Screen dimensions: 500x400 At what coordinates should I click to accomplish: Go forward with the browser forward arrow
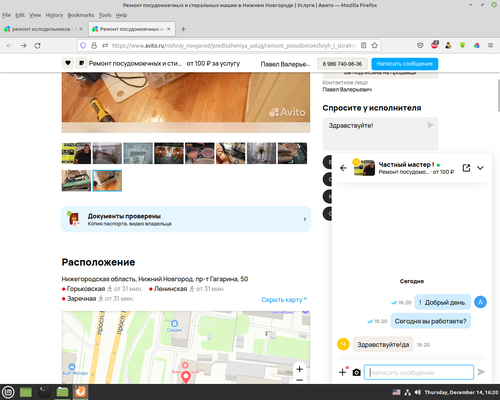23,45
